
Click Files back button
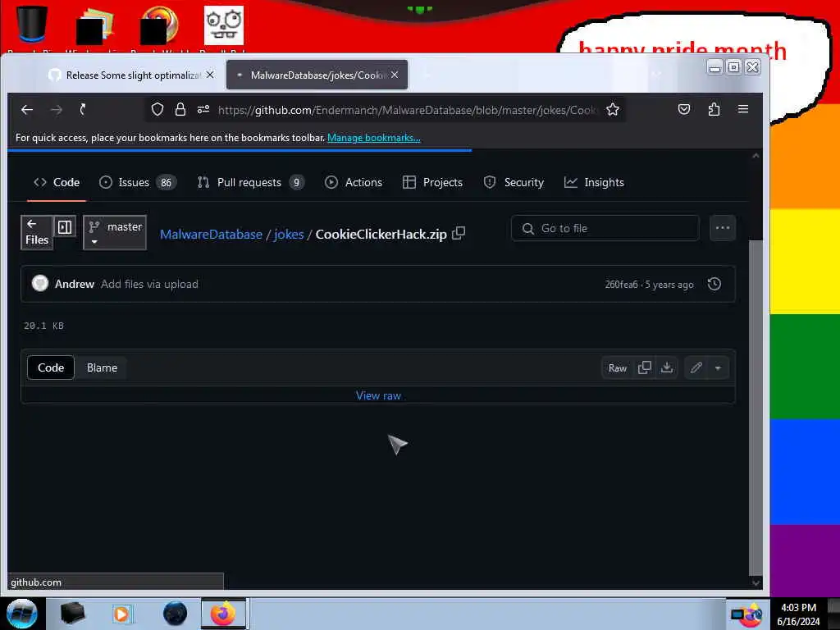point(37,232)
